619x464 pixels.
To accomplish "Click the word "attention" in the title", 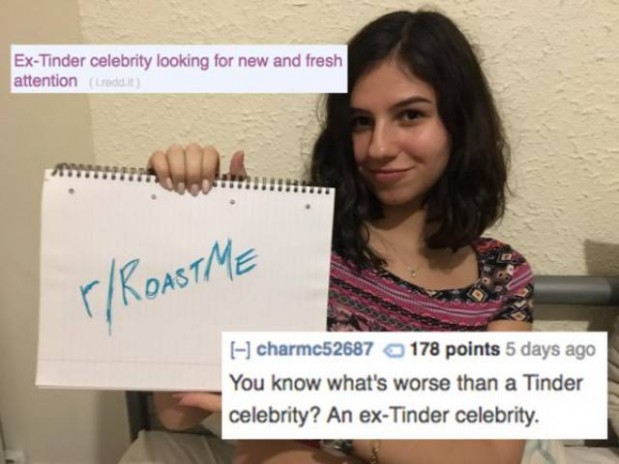I will tap(45, 81).
